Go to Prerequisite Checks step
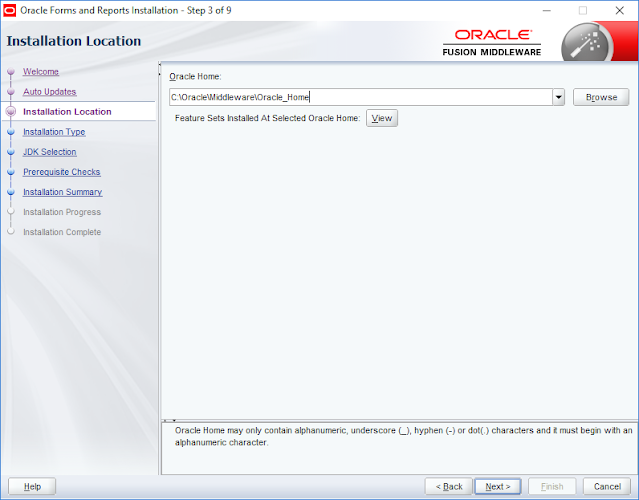 coord(62,172)
